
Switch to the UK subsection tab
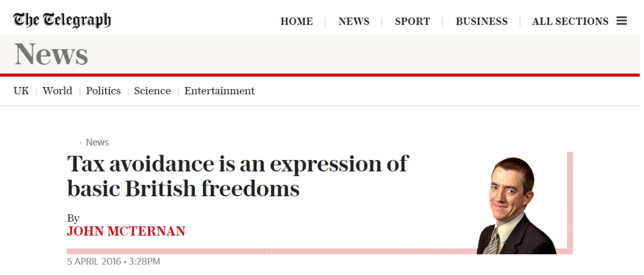(21, 91)
